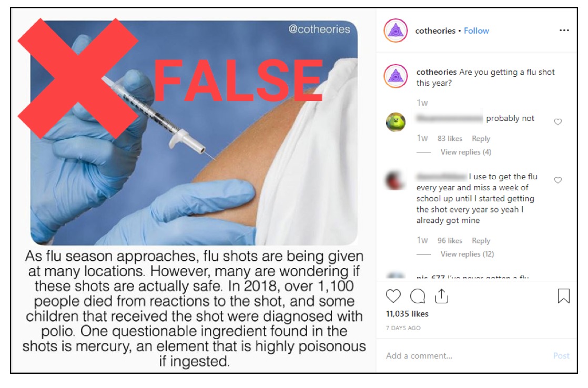The width and height of the screenshot is (588, 388).
Task: Reply to the comment with 96 likes
Action: 481,240
